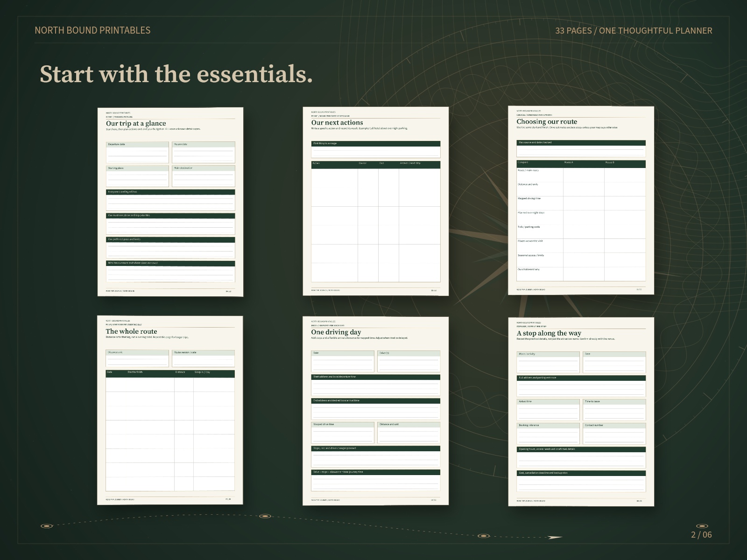The width and height of the screenshot is (747, 560).
Task: Open the 'Choosing our route' page thumbnail
Action: pos(581,200)
